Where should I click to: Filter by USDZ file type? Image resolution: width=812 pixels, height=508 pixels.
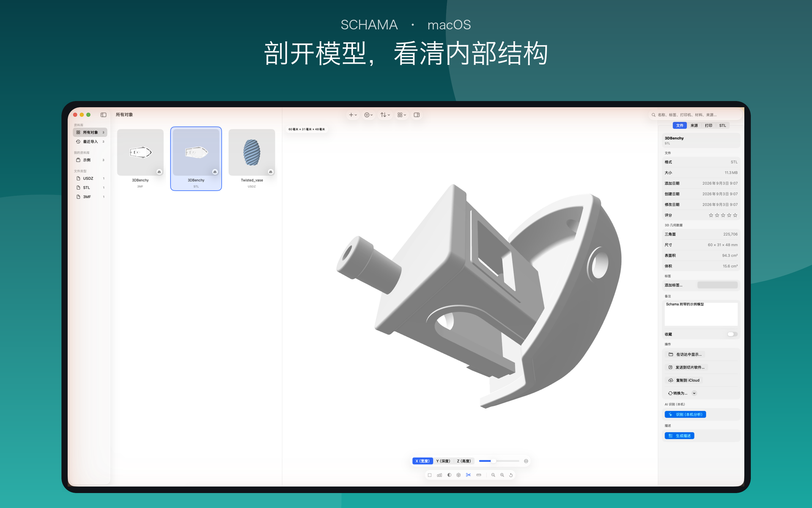click(90, 179)
